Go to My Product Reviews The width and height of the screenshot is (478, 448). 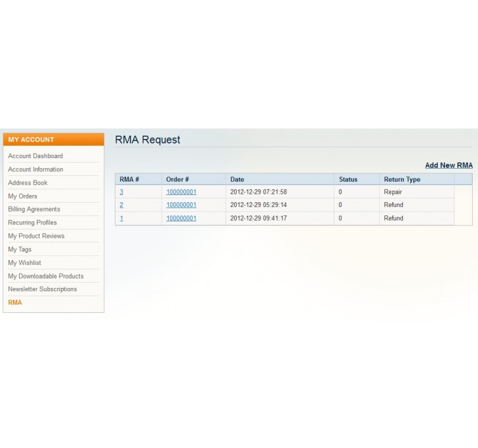click(x=36, y=236)
